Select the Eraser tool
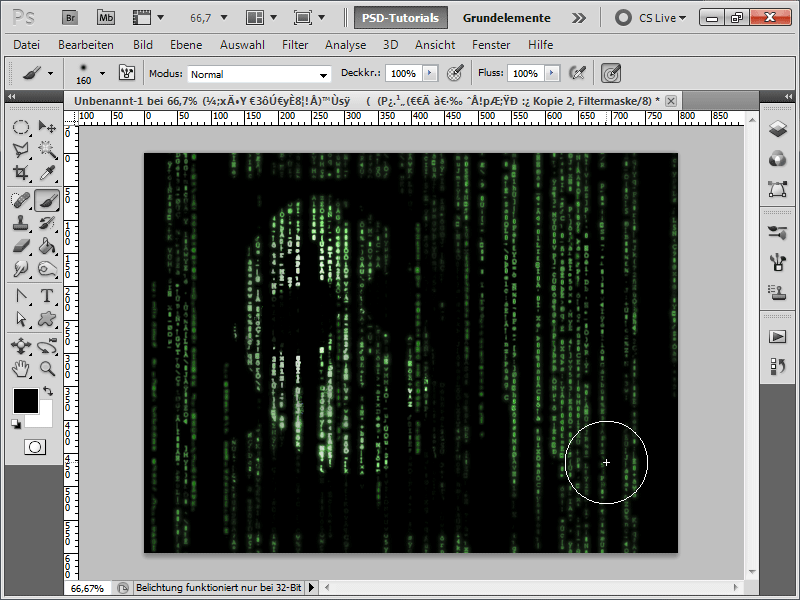Viewport: 800px width, 600px height. tap(20, 246)
